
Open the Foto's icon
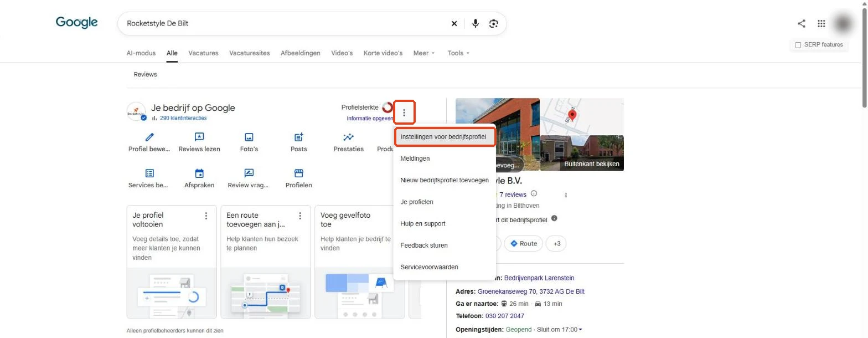[249, 137]
